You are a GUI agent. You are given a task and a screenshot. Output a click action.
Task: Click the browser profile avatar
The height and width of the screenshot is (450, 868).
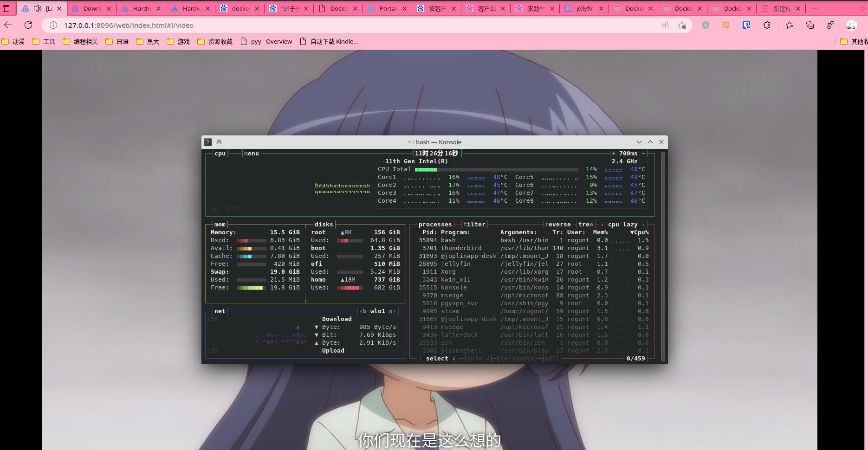click(x=851, y=25)
